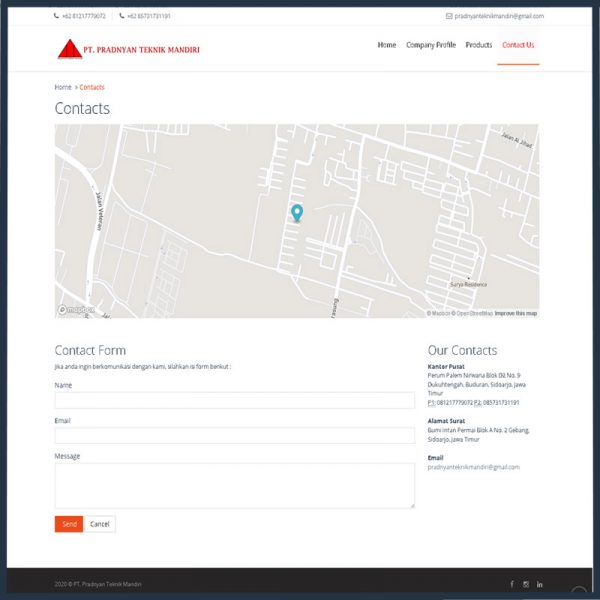Click the Contact Form heading
The image size is (600, 600).
pos(90,350)
